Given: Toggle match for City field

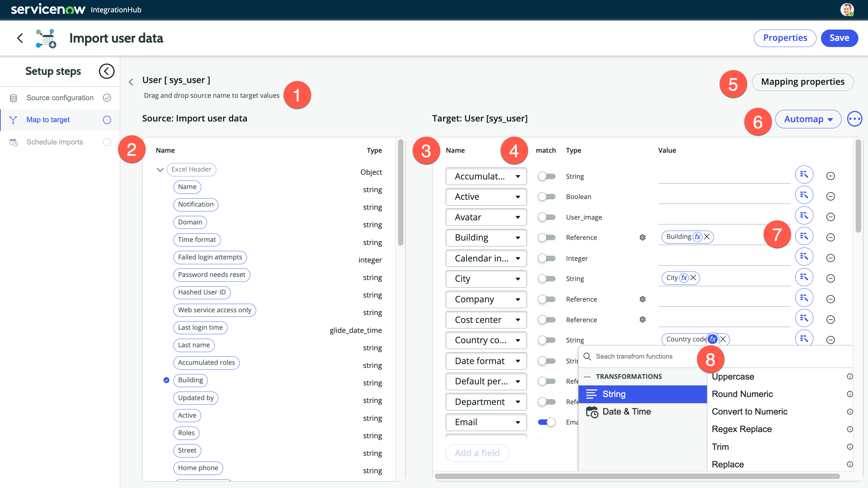Looking at the screenshot, I should (x=547, y=279).
